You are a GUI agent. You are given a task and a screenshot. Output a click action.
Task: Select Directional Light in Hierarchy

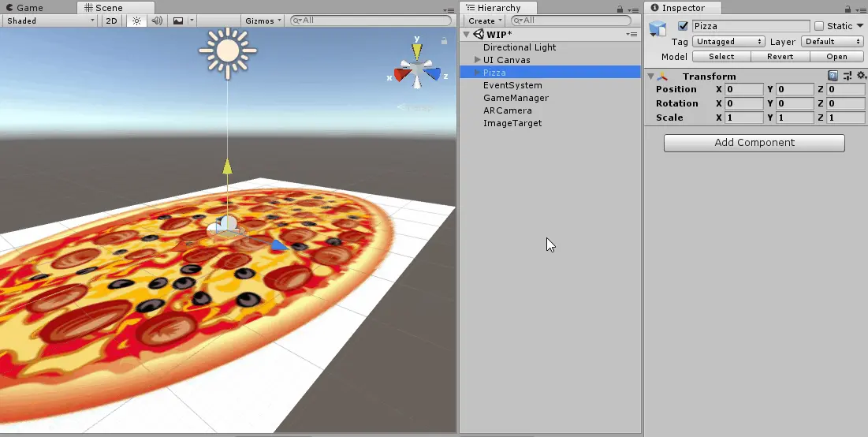coord(520,47)
